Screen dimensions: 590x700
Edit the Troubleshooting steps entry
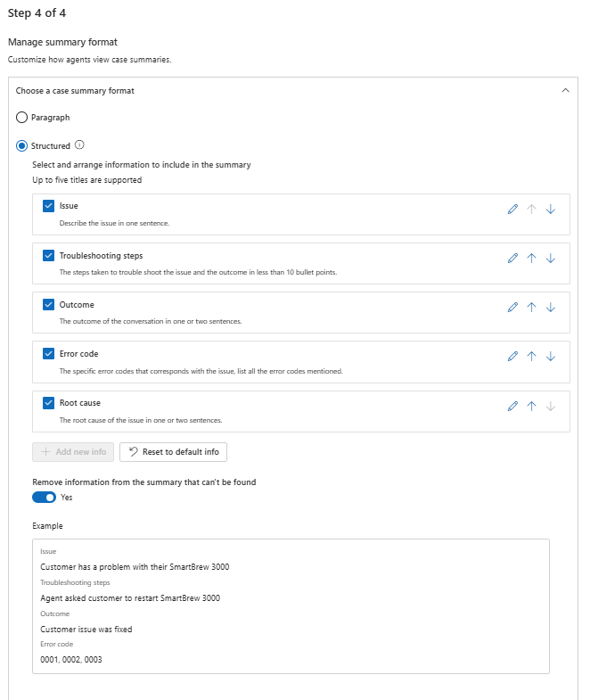512,258
